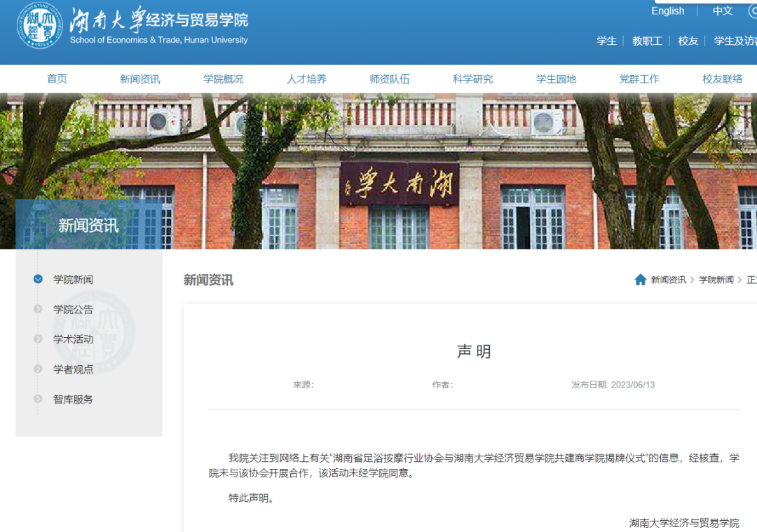757x532 pixels.
Task: Click the bullet icon beside 学术活动
Action: click(38, 339)
